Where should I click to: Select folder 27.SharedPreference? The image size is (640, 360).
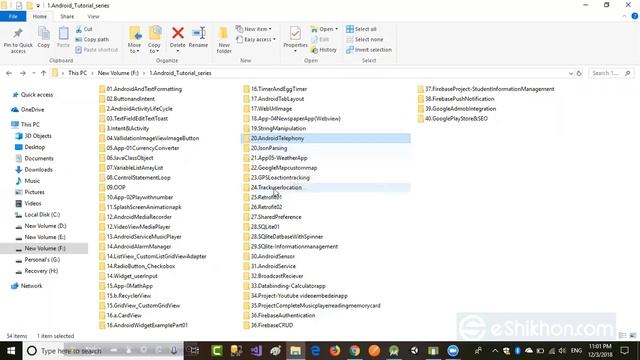click(x=272, y=217)
